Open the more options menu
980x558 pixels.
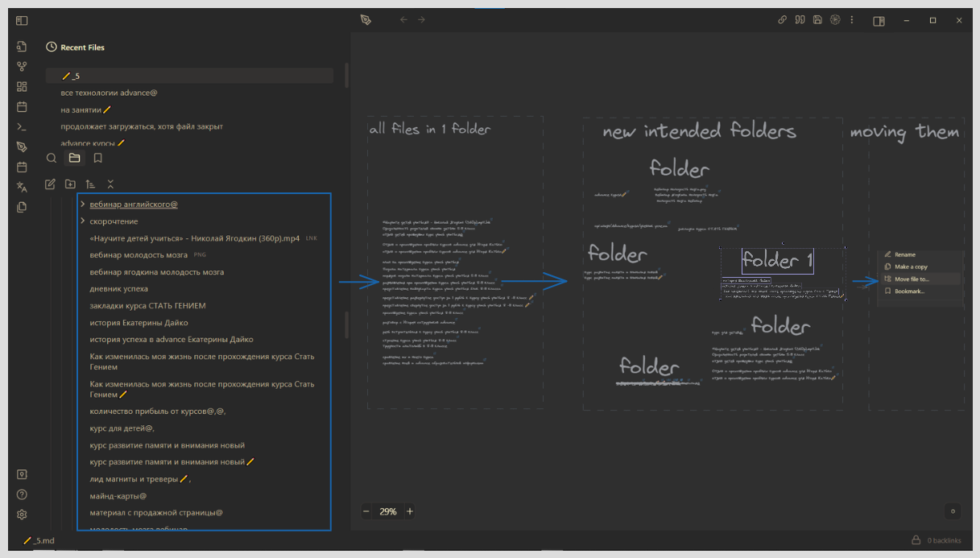pos(851,19)
